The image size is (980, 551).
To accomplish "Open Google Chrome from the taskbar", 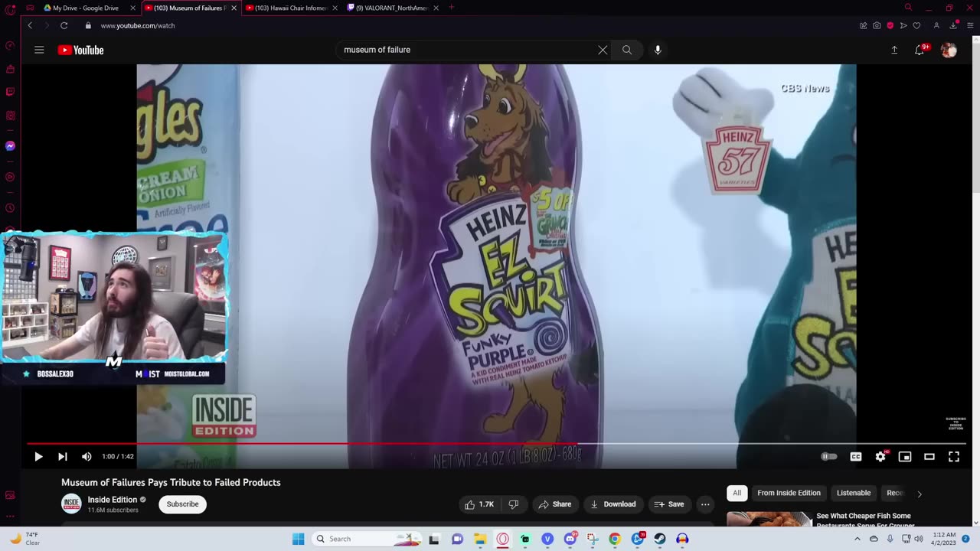I will coord(614,539).
